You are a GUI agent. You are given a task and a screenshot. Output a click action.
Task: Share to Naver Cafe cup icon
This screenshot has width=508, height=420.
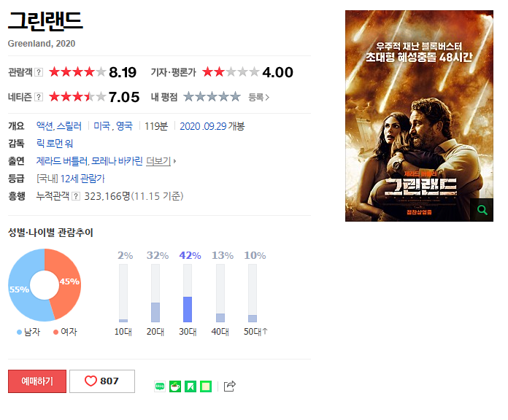175,386
